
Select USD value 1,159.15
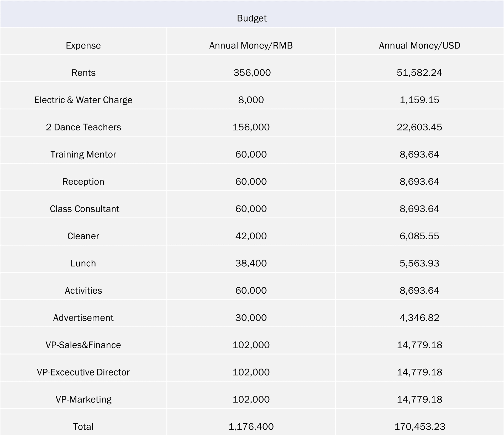(419, 100)
